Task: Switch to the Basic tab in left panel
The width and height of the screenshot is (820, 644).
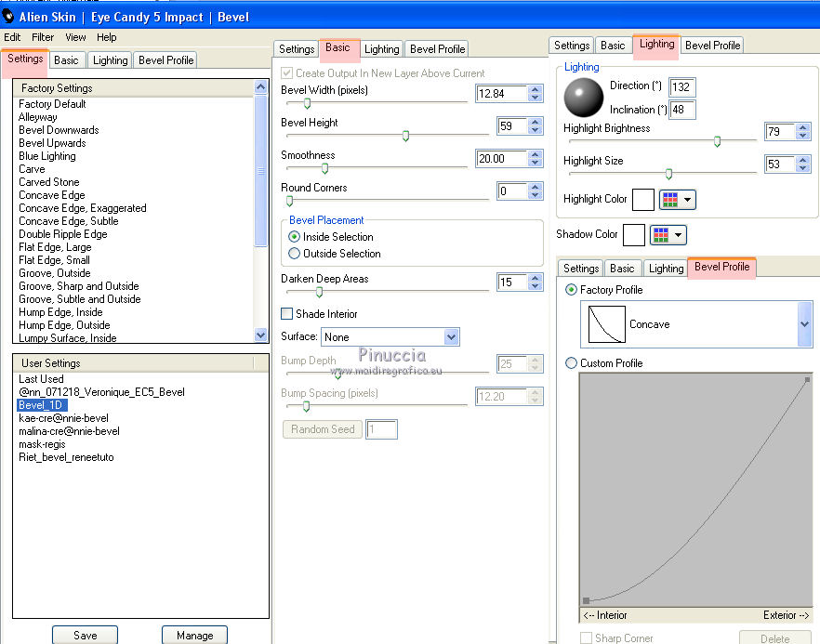Action: 66,60
